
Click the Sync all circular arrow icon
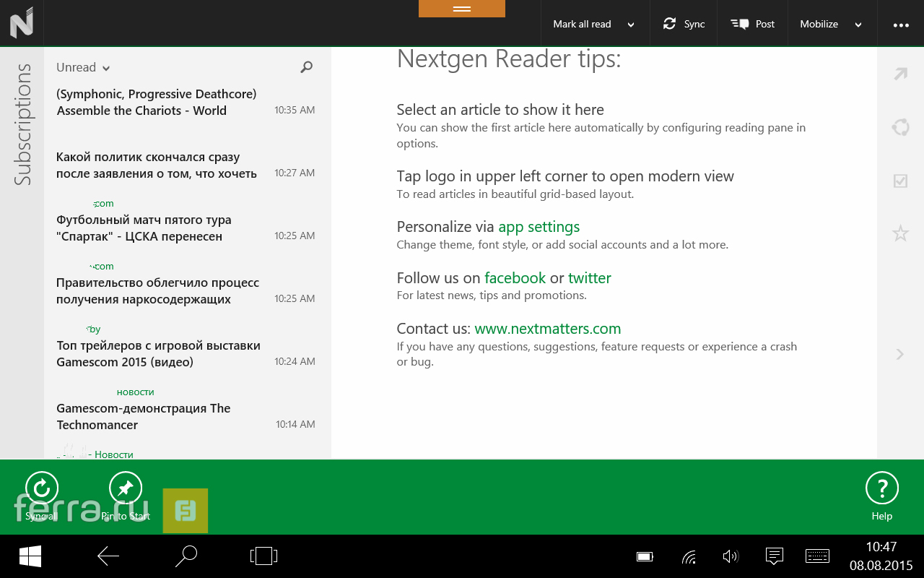point(42,488)
